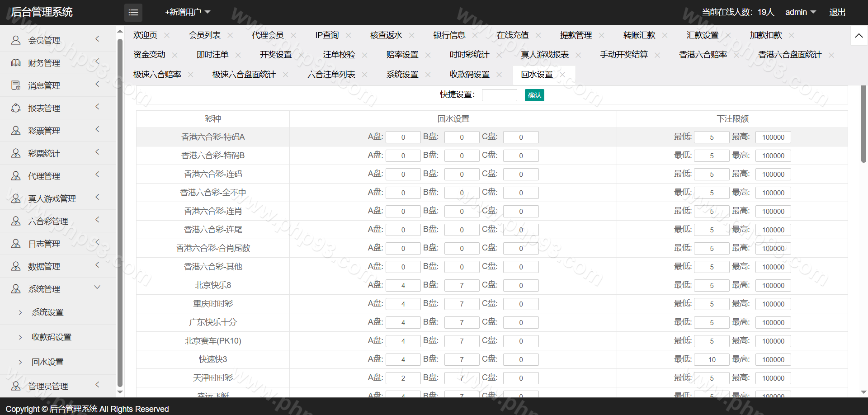Open the admin account dropdown

tap(800, 12)
